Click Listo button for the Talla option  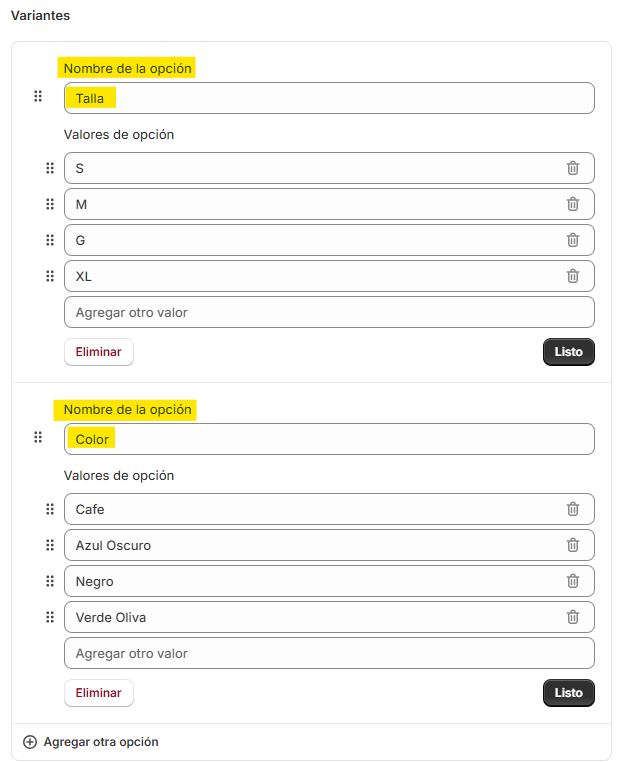(x=569, y=352)
